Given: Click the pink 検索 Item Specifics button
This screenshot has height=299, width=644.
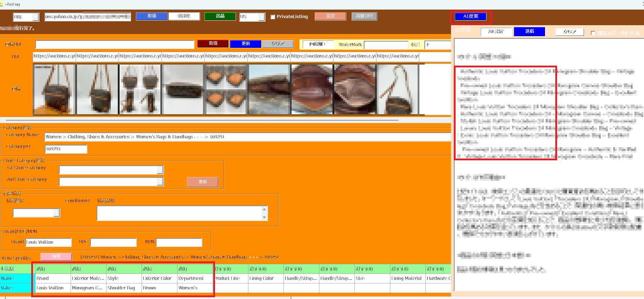Looking at the screenshot, I should 56,256.
